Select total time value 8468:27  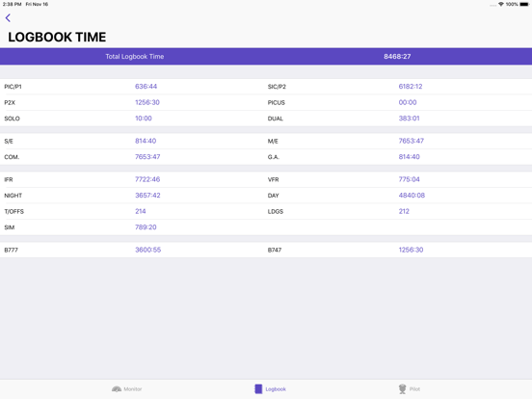pyautogui.click(x=397, y=57)
